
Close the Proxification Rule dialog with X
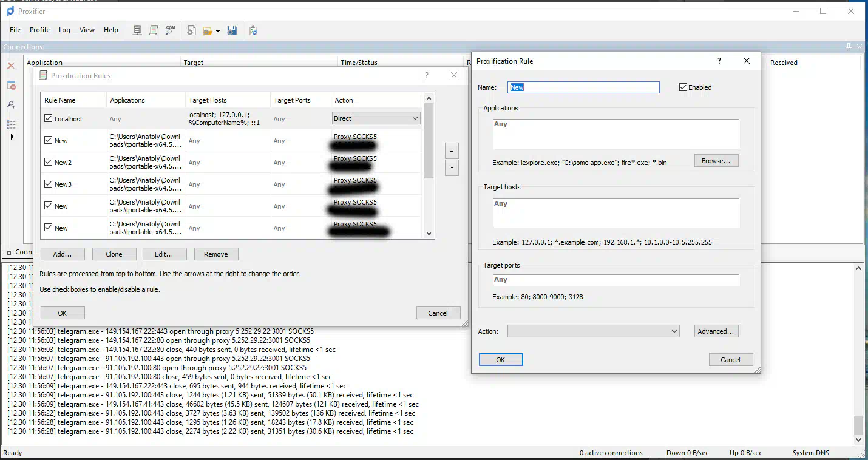747,61
